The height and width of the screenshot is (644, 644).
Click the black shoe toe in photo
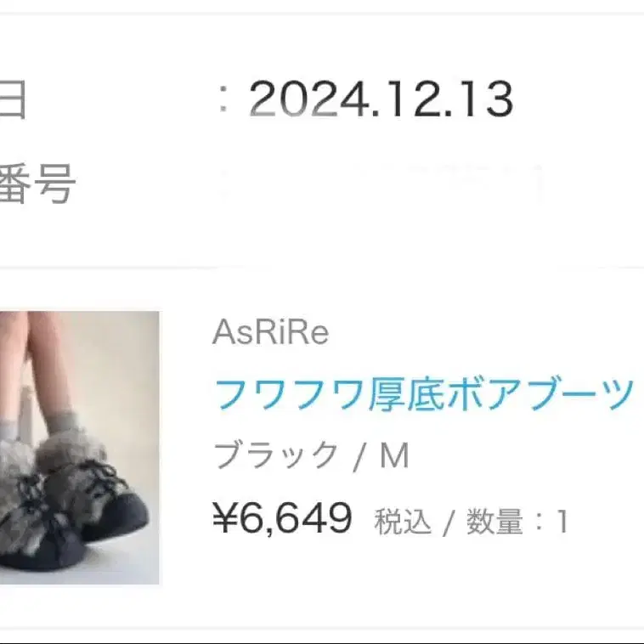[x=119, y=517]
